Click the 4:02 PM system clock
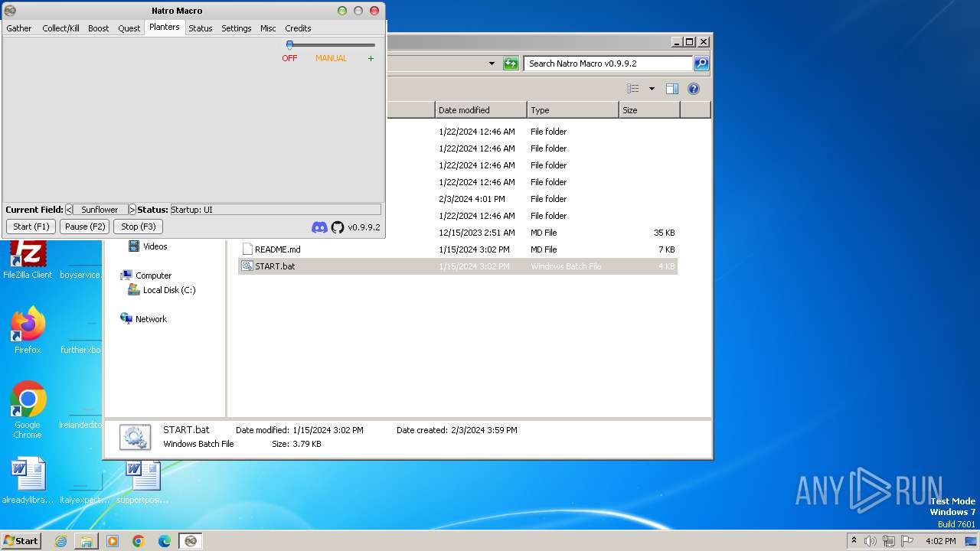The width and height of the screenshot is (980, 551). coord(940,541)
